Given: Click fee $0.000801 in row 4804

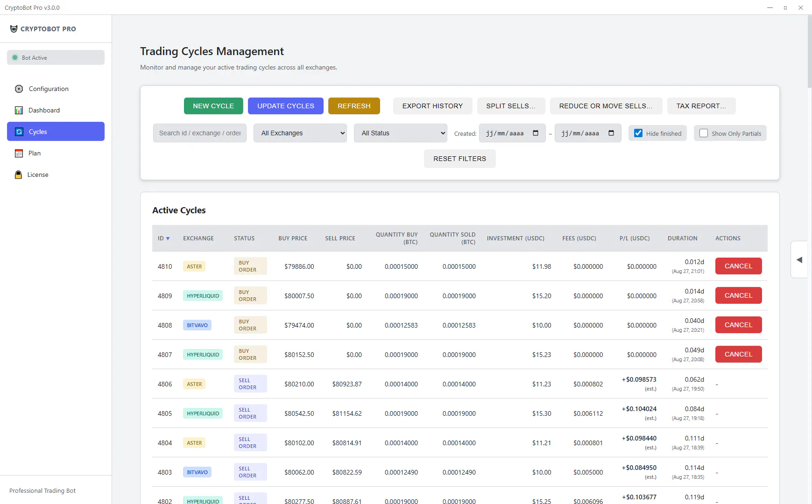Looking at the screenshot, I should [x=588, y=443].
